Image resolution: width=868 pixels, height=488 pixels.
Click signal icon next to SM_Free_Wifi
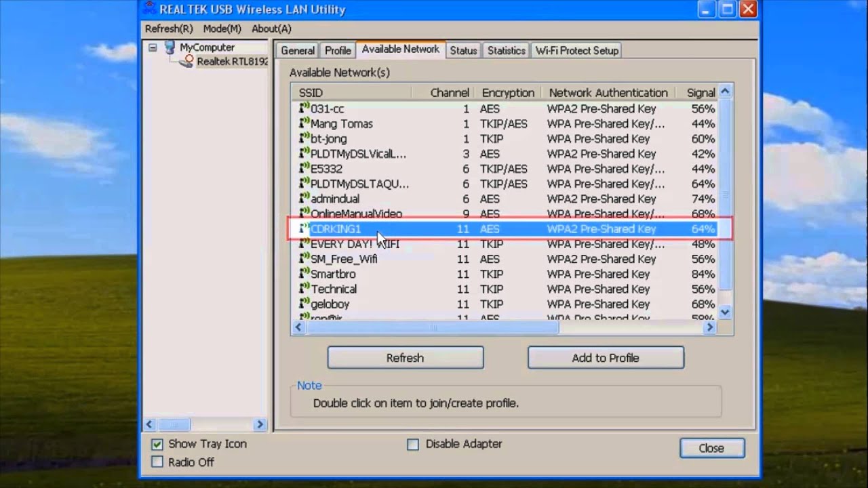pos(304,259)
